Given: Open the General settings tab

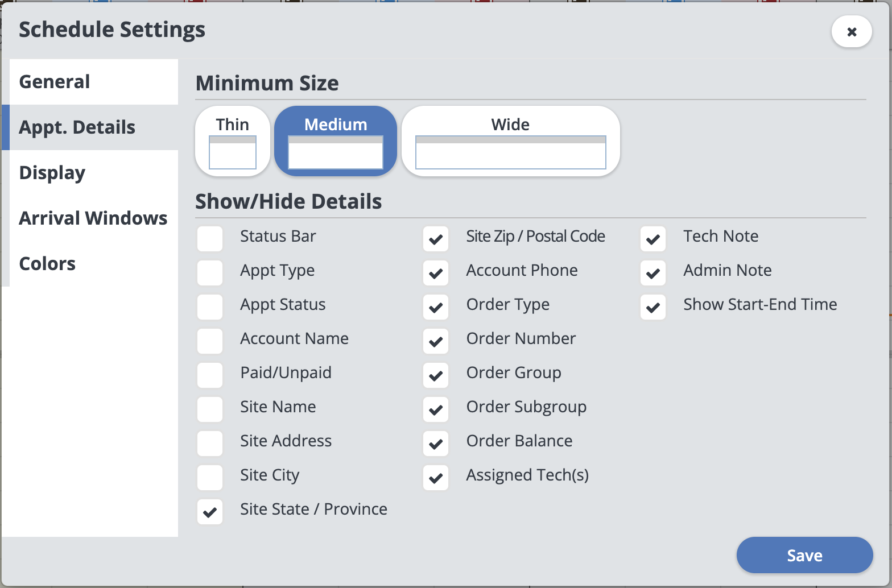Looking at the screenshot, I should pos(55,82).
